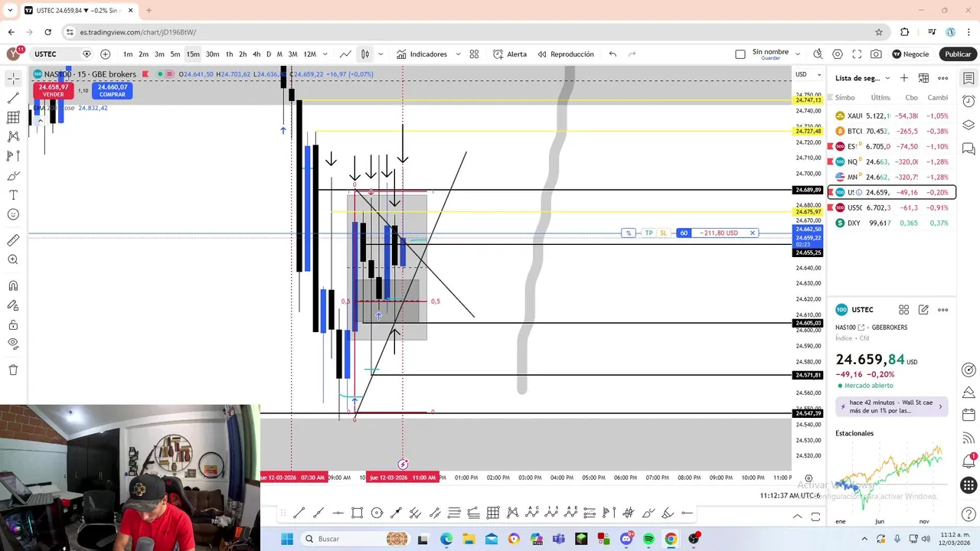The width and height of the screenshot is (980, 551).
Task: Click the Publicar button
Action: click(958, 54)
